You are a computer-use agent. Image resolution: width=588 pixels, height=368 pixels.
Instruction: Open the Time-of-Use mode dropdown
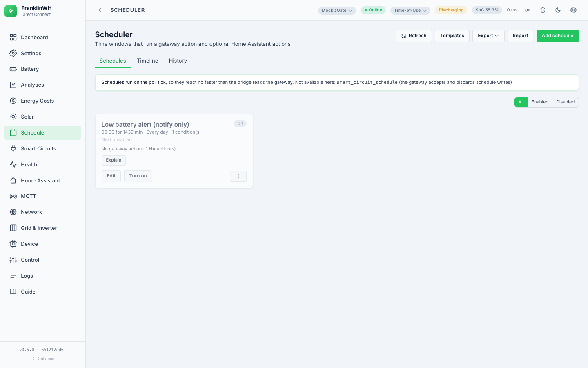pos(410,11)
